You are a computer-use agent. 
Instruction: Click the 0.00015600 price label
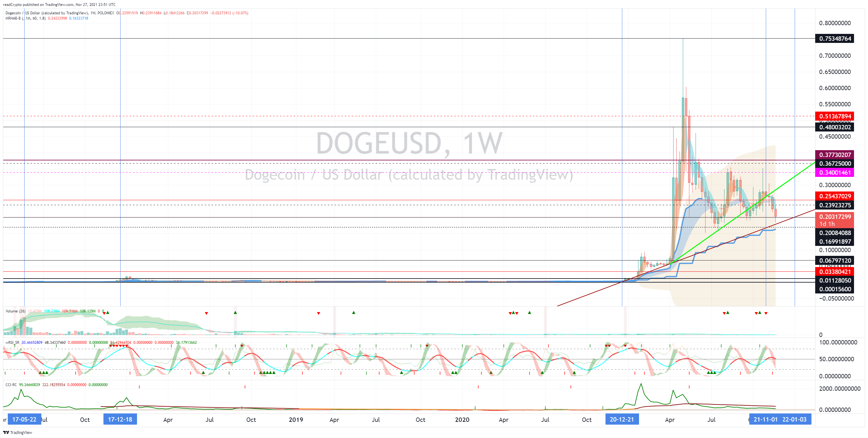click(835, 289)
